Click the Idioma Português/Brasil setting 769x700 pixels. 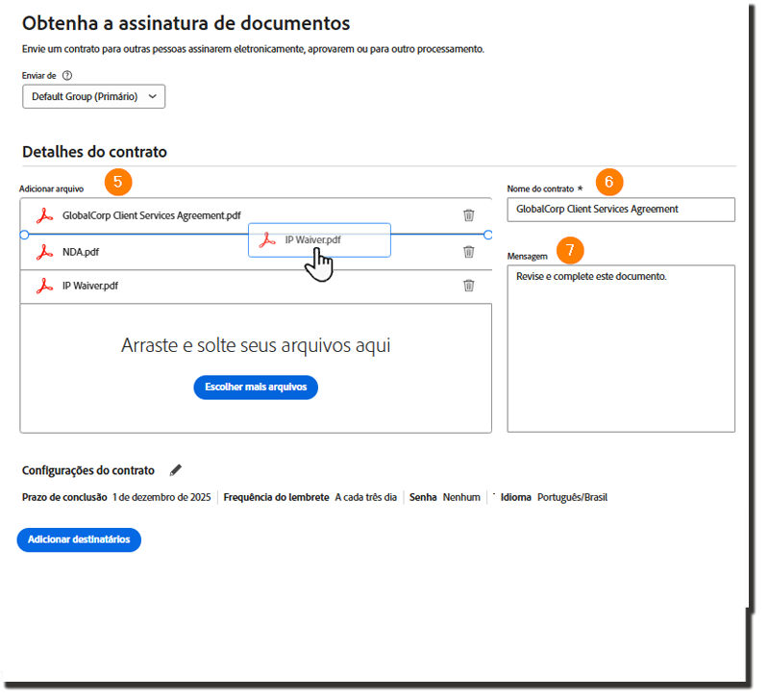click(x=555, y=497)
